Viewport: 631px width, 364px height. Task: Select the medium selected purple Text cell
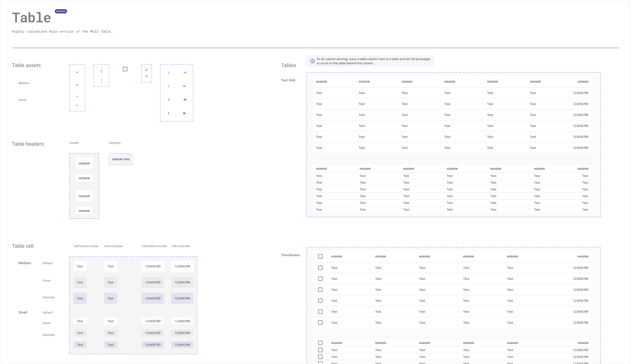click(80, 298)
